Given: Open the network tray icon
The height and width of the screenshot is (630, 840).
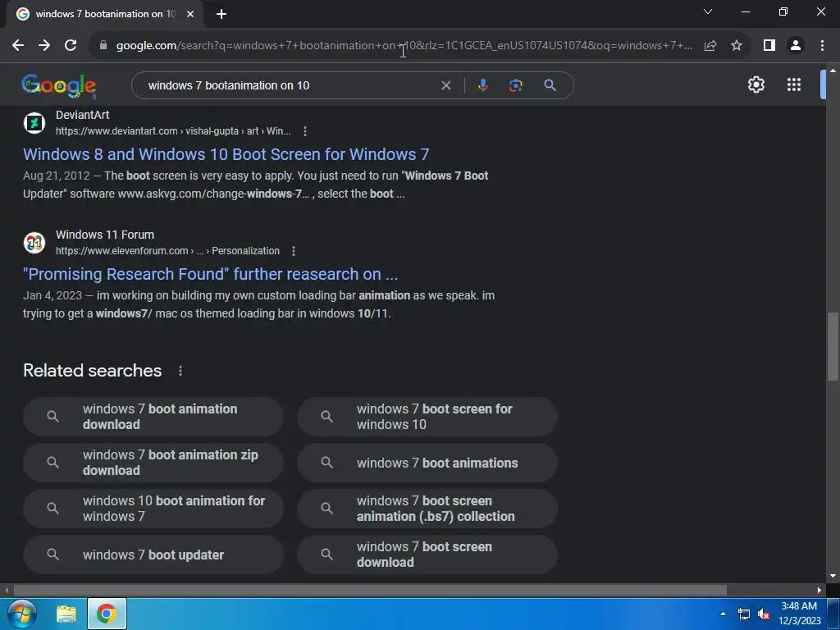Looking at the screenshot, I should click(743, 614).
